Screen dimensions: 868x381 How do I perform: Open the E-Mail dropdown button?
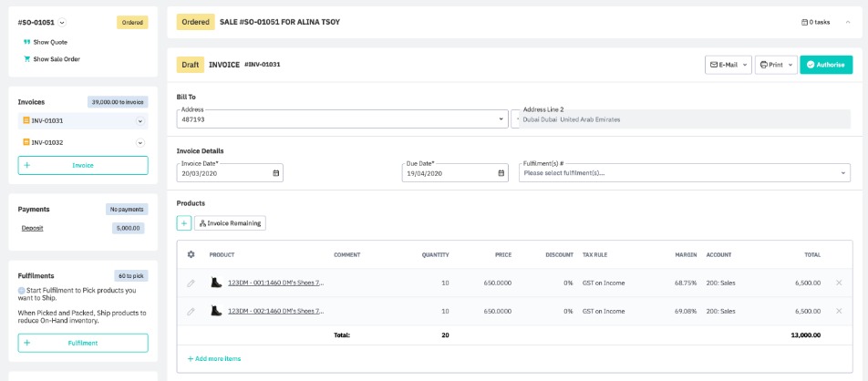pos(728,65)
